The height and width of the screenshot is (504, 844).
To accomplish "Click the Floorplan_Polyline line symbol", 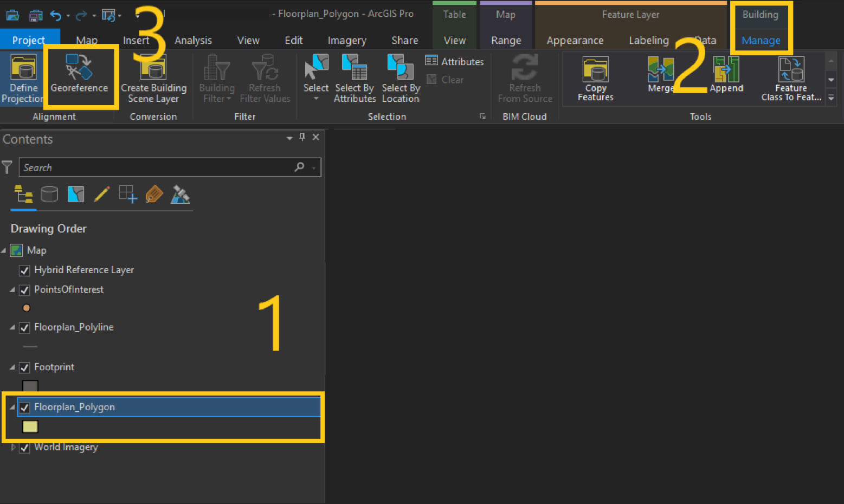I will (30, 346).
